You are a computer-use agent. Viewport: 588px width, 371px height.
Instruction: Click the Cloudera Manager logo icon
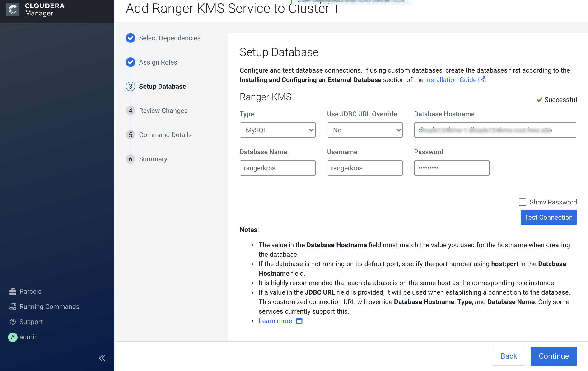[13, 9]
